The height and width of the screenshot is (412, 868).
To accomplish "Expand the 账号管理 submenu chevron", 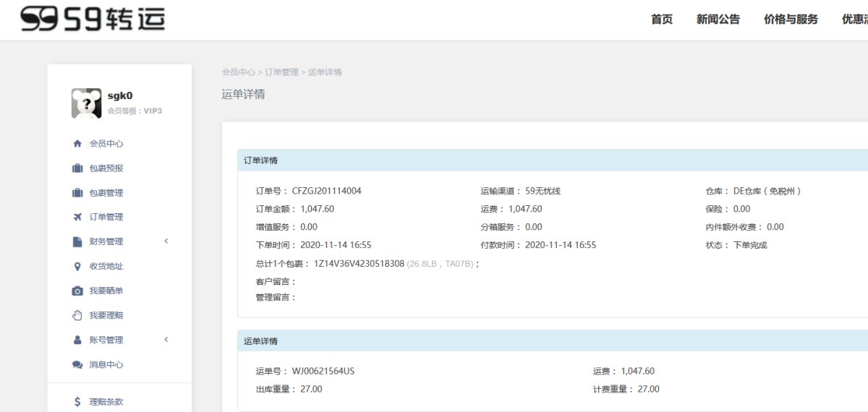I will click(x=166, y=340).
